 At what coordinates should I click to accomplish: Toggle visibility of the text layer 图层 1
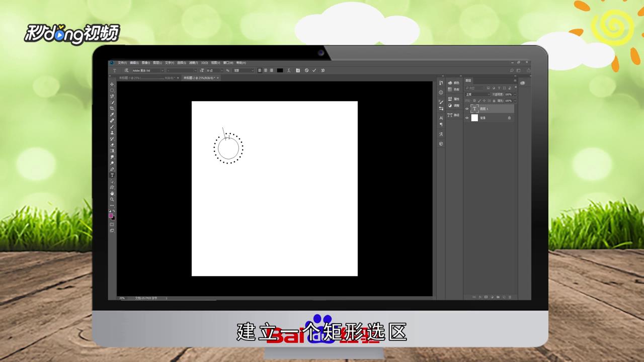[467, 109]
